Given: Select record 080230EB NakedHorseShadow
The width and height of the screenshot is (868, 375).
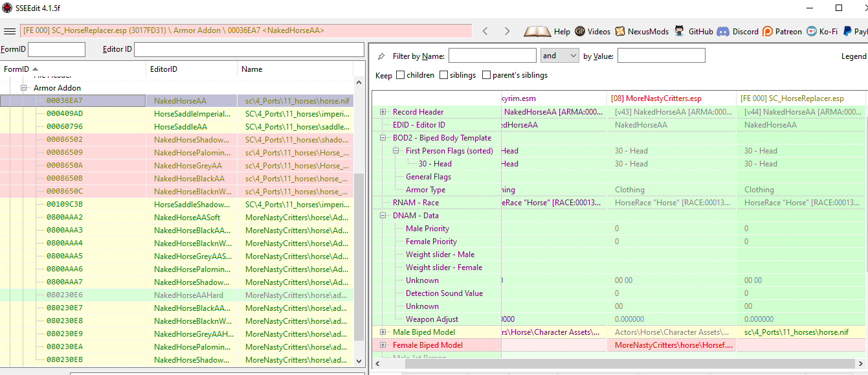Looking at the screenshot, I should pos(177,359).
